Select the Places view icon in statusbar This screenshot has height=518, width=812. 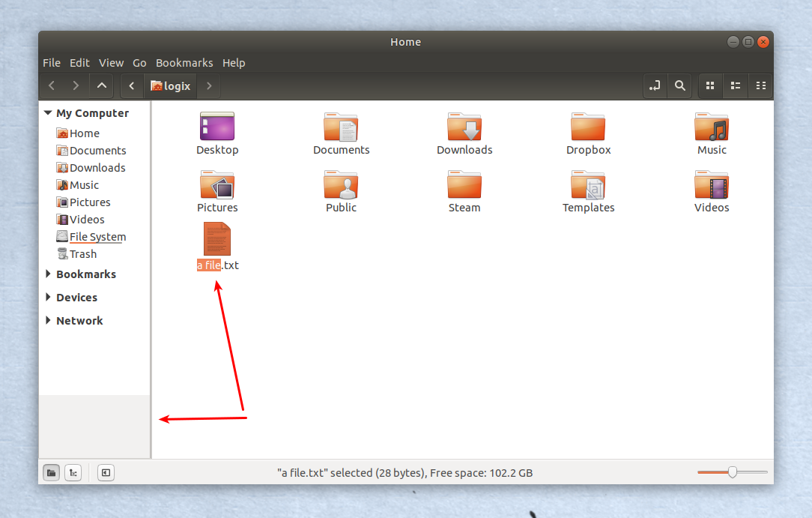click(51, 472)
